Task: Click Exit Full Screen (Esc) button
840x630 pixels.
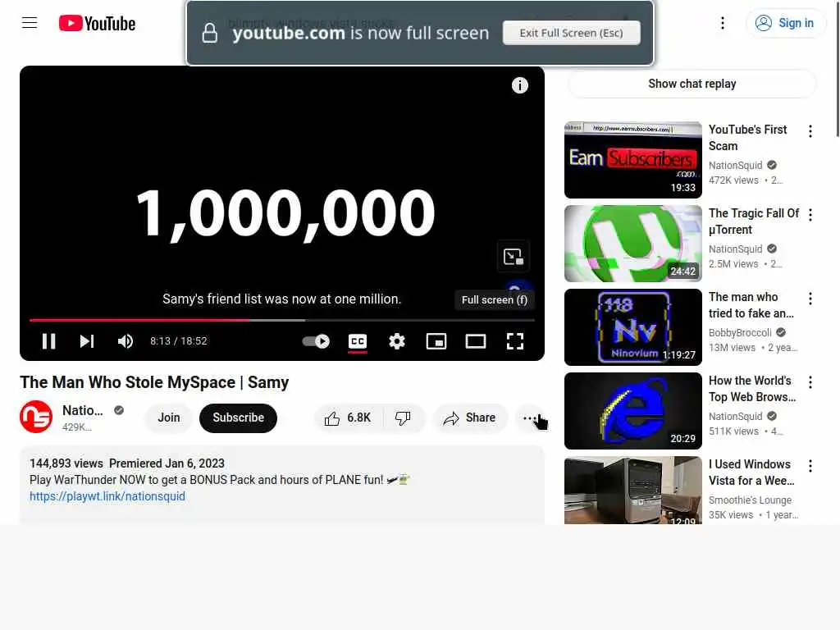Action: pyautogui.click(x=571, y=33)
